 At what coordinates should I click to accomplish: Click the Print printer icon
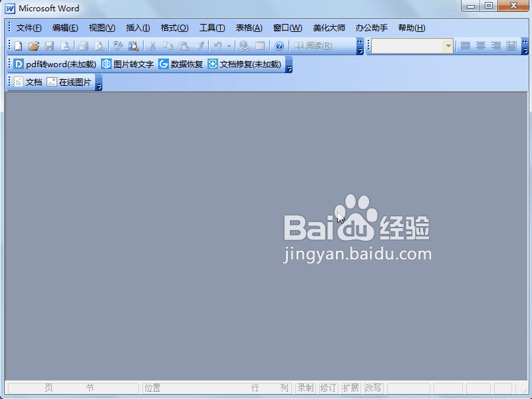[x=84, y=46]
